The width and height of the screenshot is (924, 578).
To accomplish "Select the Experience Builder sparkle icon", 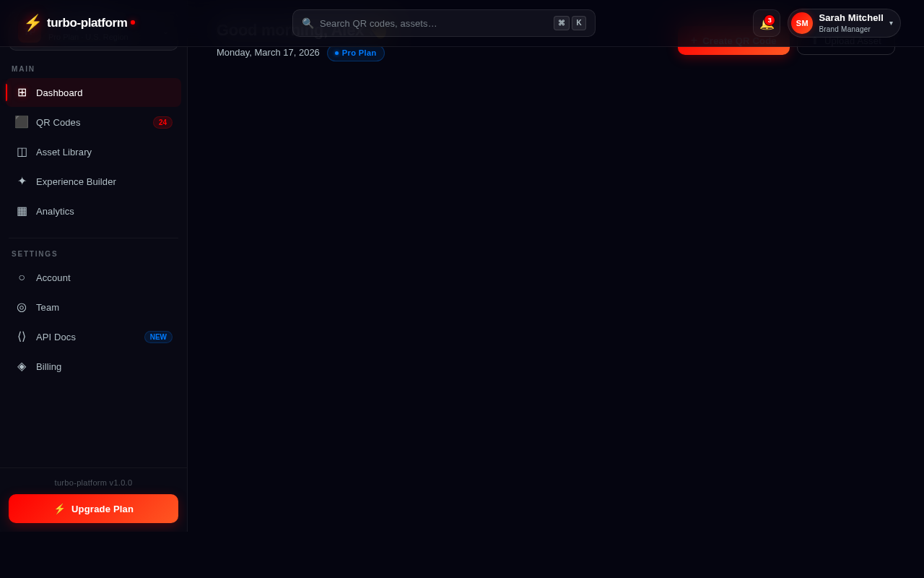I will 22,181.
